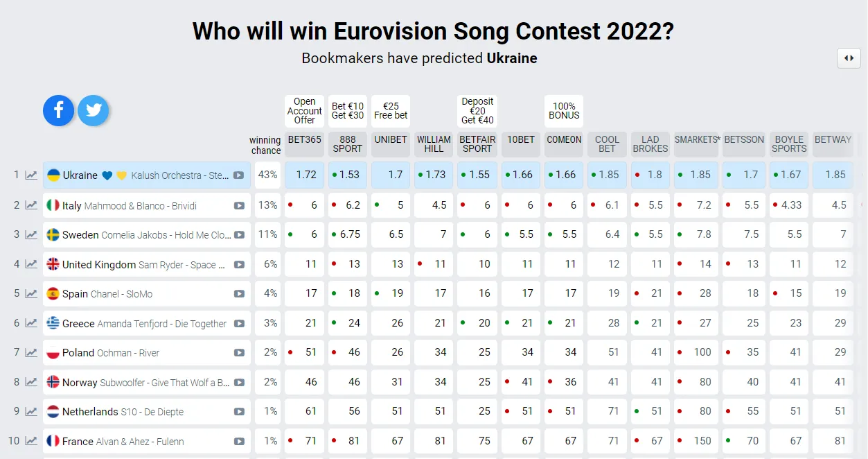
Task: Select Ukraine's 1.72 odds at BET365
Action: coord(305,175)
